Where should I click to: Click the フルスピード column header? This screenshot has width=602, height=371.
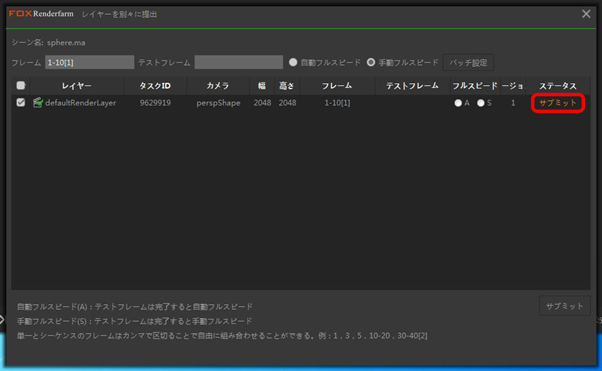(x=475, y=86)
